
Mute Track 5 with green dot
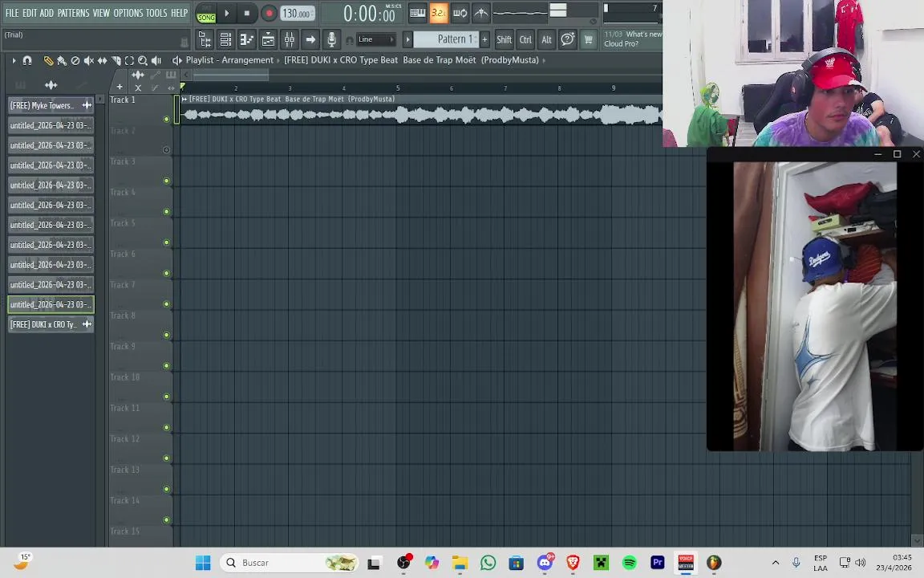click(166, 242)
